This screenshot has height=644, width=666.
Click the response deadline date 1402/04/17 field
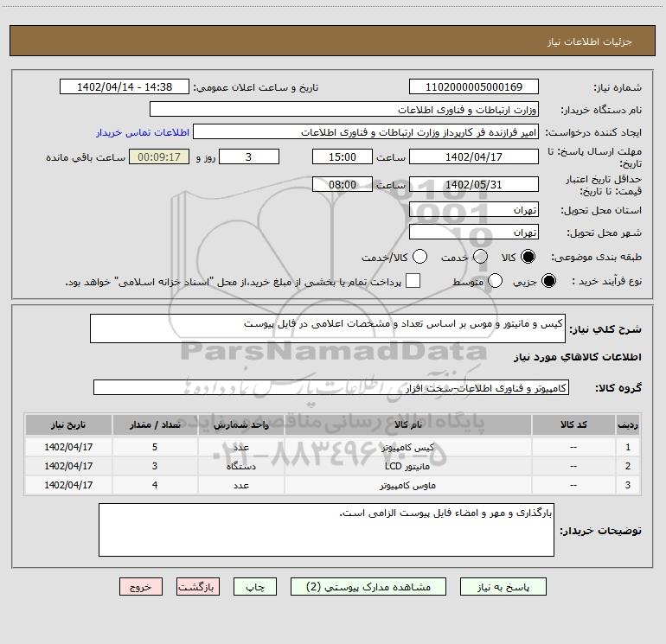coord(474,156)
